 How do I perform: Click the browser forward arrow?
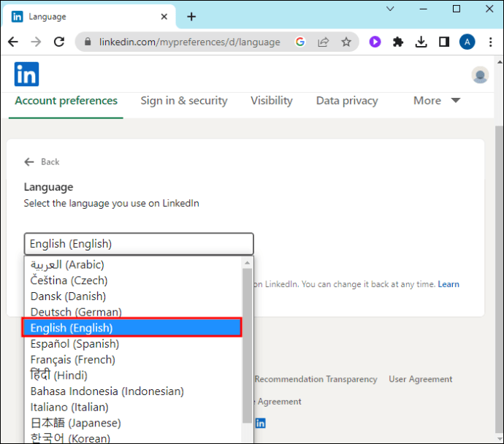coord(36,42)
